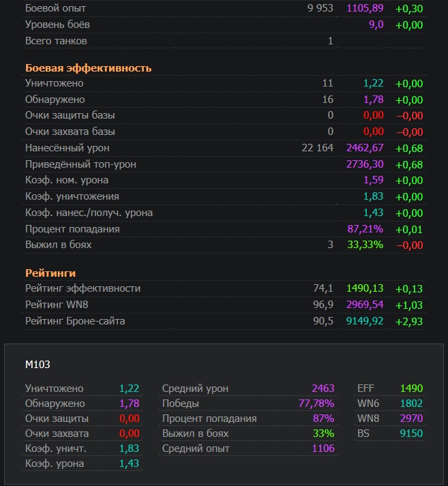448x486 pixels.
Task: Click the 'Рейтинг эффективности' row label
Action: (x=83, y=288)
